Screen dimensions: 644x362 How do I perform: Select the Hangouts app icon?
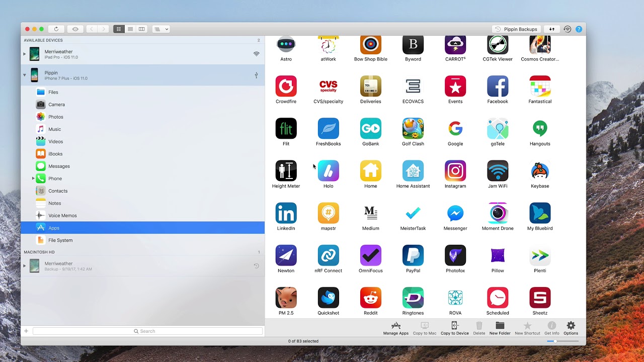pos(540,128)
